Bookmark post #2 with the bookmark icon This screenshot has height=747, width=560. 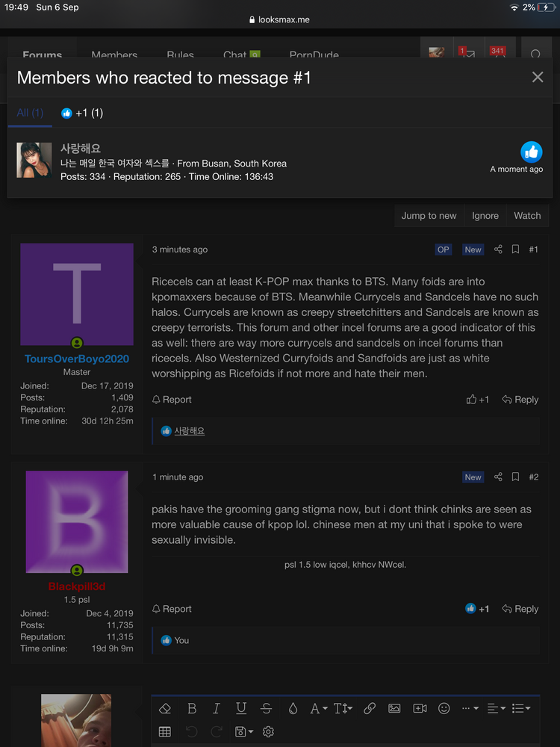click(515, 477)
